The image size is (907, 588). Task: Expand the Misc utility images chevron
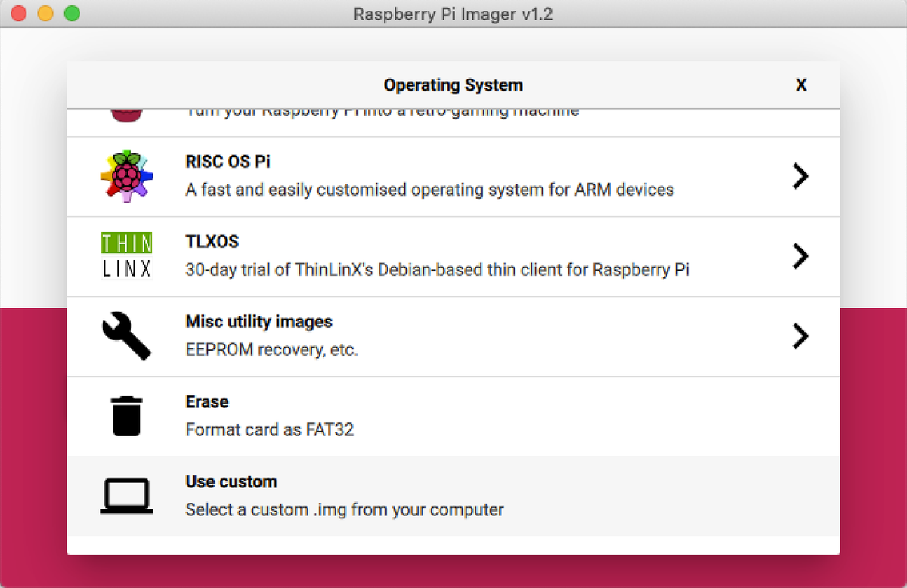coord(800,336)
